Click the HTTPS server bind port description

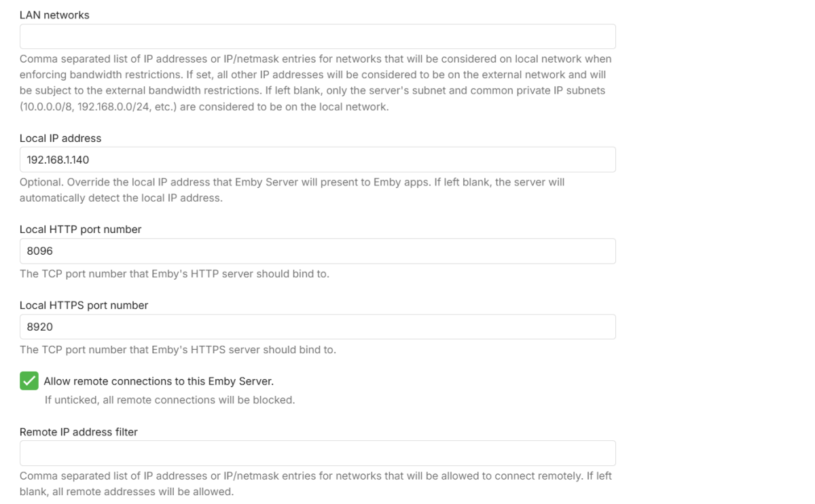tap(178, 350)
